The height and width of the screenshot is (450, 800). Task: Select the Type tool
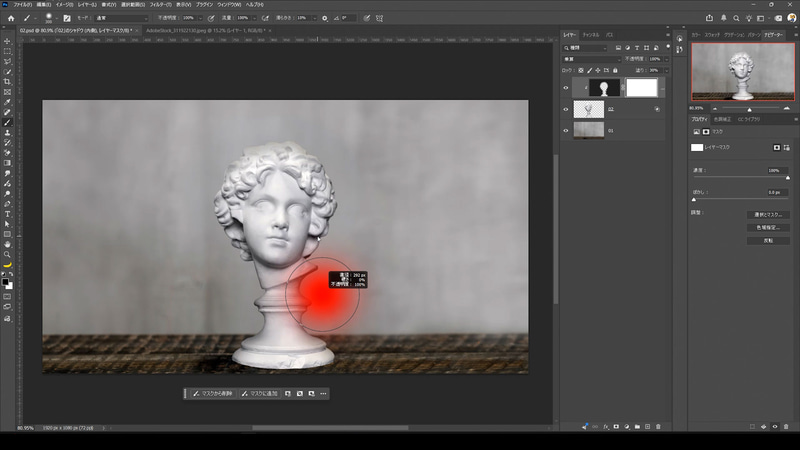point(7,214)
